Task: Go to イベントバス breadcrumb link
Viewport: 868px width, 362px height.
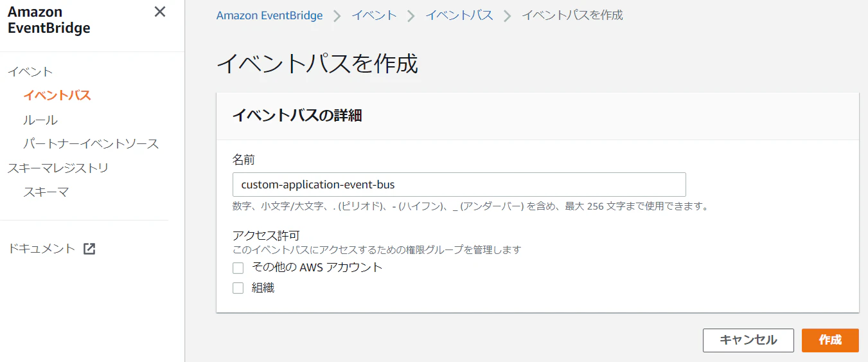Action: [x=459, y=15]
